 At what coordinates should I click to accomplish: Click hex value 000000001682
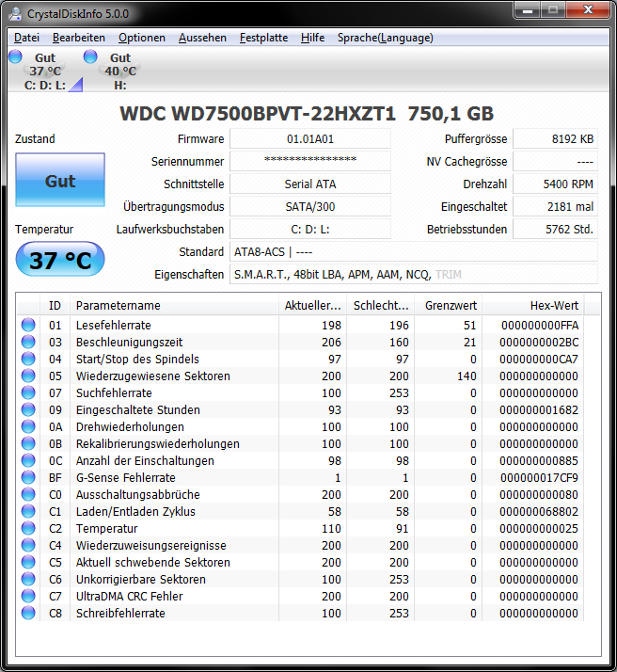pyautogui.click(x=539, y=409)
